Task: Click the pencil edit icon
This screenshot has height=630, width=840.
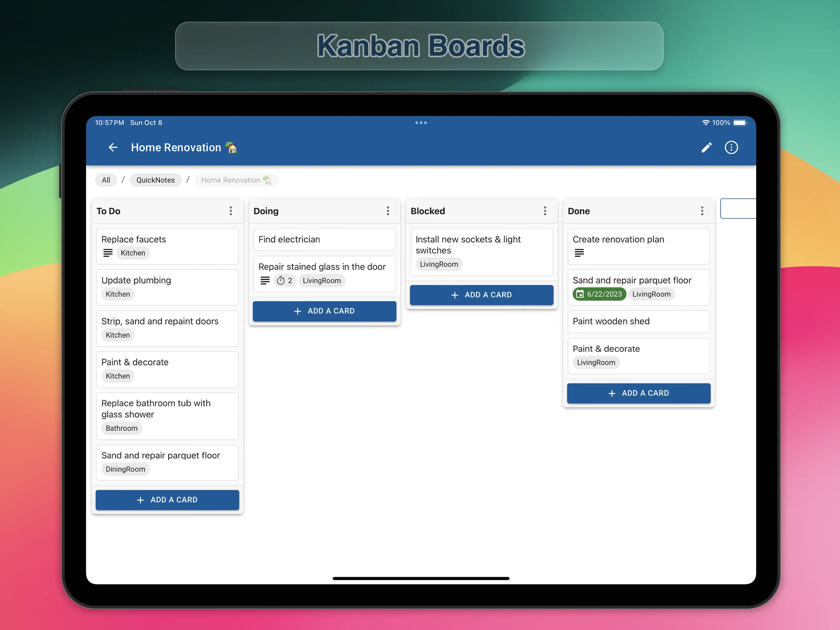Action: (706, 147)
